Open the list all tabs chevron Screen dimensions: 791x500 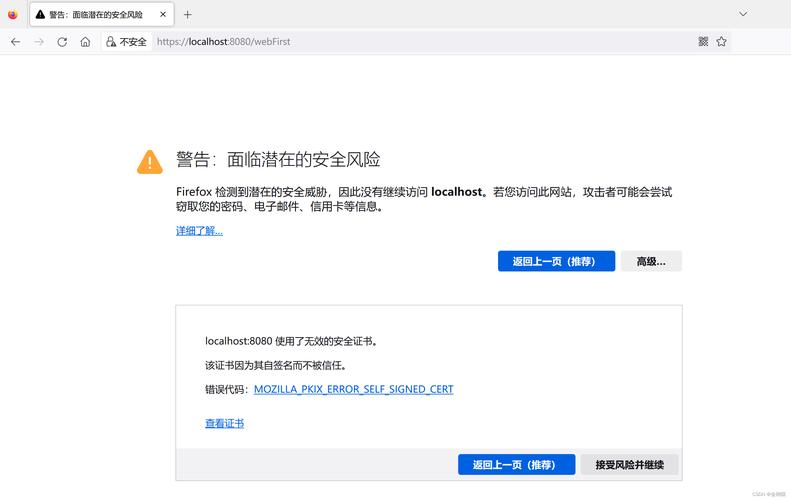click(x=743, y=14)
